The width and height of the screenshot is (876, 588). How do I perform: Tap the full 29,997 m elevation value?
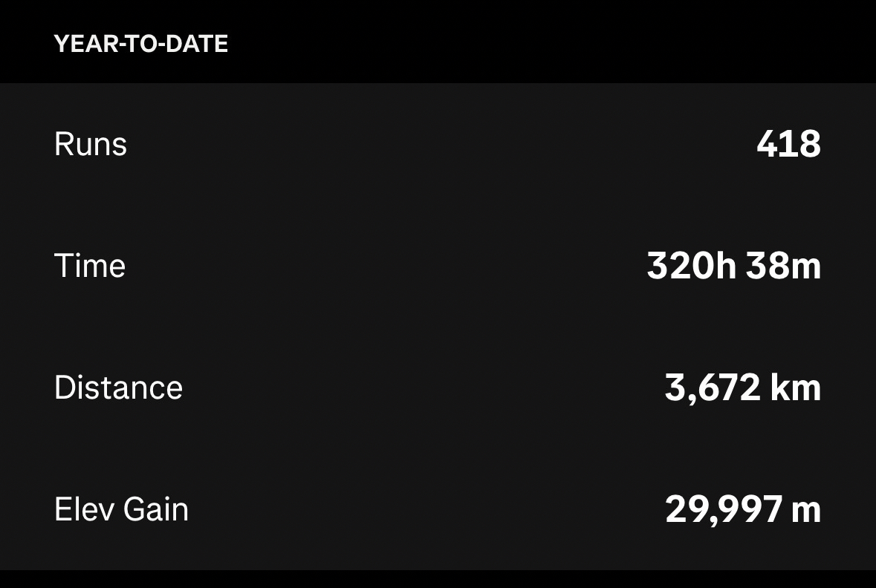742,509
